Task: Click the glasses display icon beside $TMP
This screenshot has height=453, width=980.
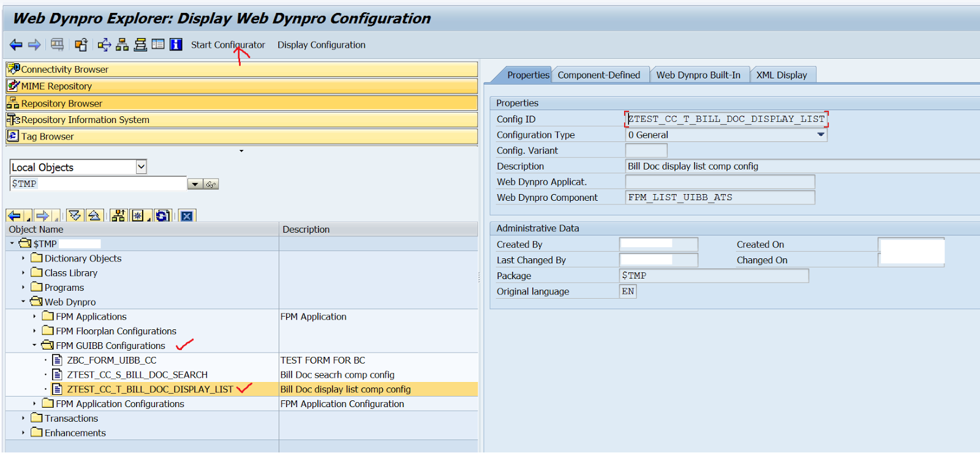Action: click(211, 184)
